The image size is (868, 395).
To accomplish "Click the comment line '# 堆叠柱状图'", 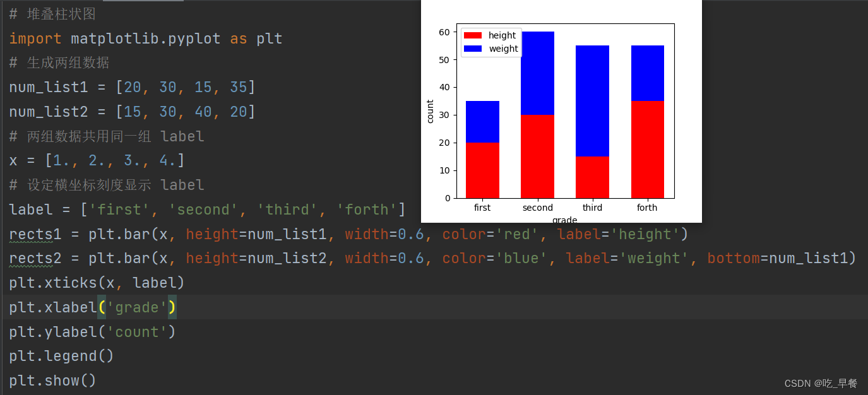I will click(53, 14).
